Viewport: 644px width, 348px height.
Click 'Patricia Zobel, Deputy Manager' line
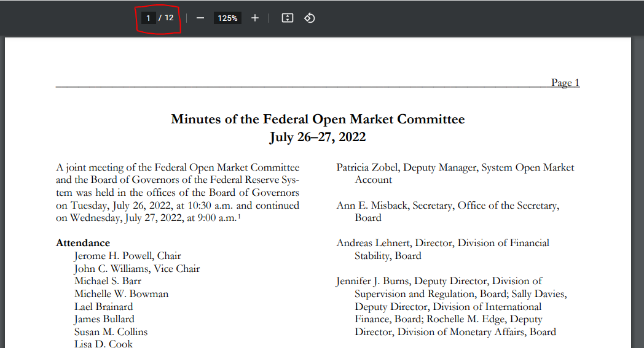point(455,168)
